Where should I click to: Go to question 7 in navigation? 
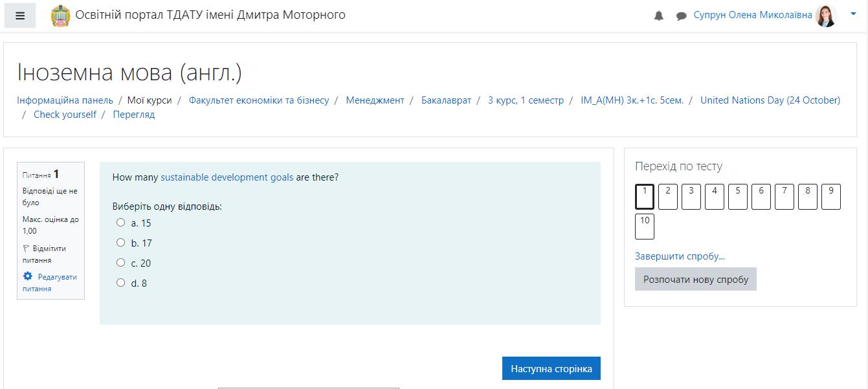point(785,197)
